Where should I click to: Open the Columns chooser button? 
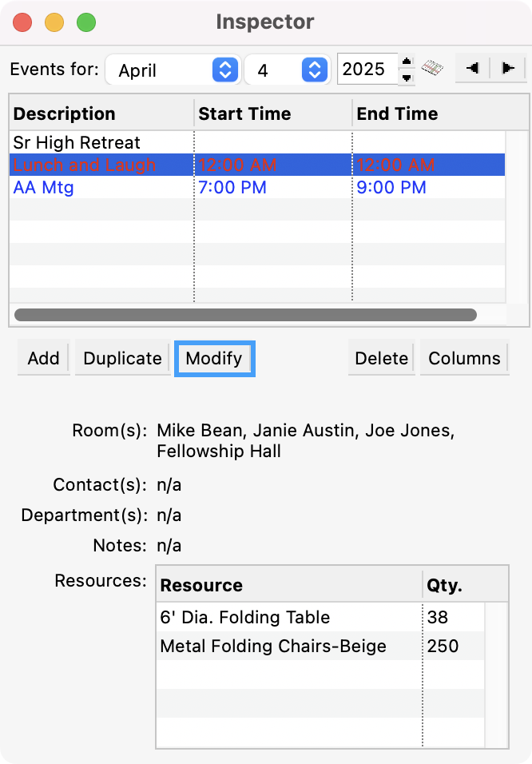[x=464, y=359]
